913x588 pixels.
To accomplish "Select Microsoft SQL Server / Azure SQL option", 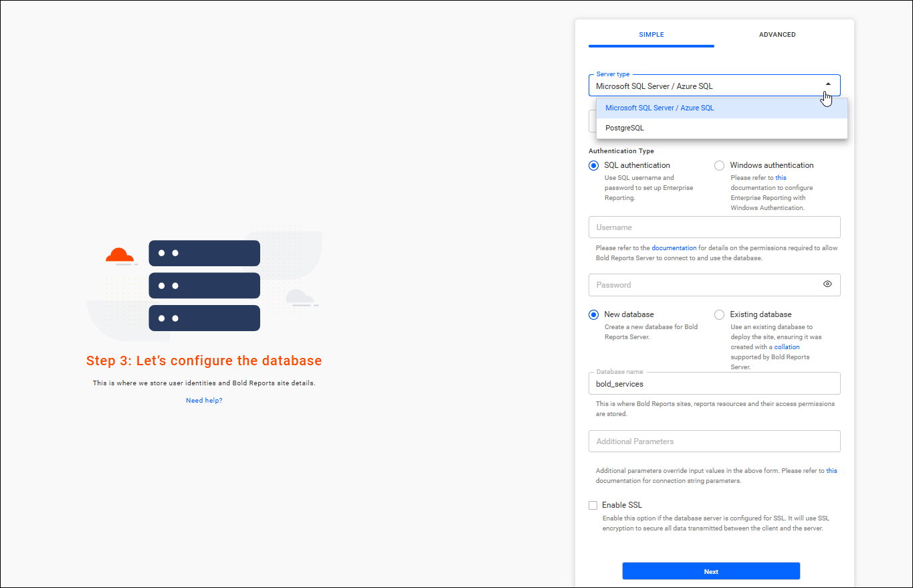I will coord(660,108).
